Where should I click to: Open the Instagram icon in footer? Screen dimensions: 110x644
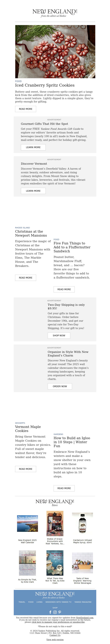(x=55, y=612)
